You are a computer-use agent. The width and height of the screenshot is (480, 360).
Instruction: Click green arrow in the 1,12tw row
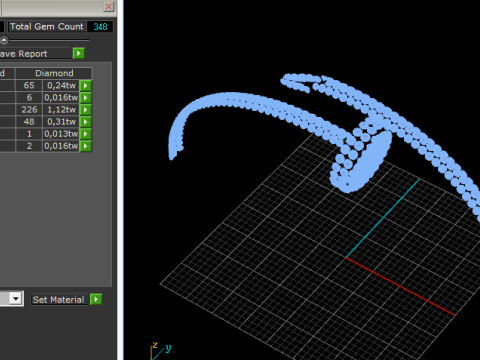[x=86, y=110]
